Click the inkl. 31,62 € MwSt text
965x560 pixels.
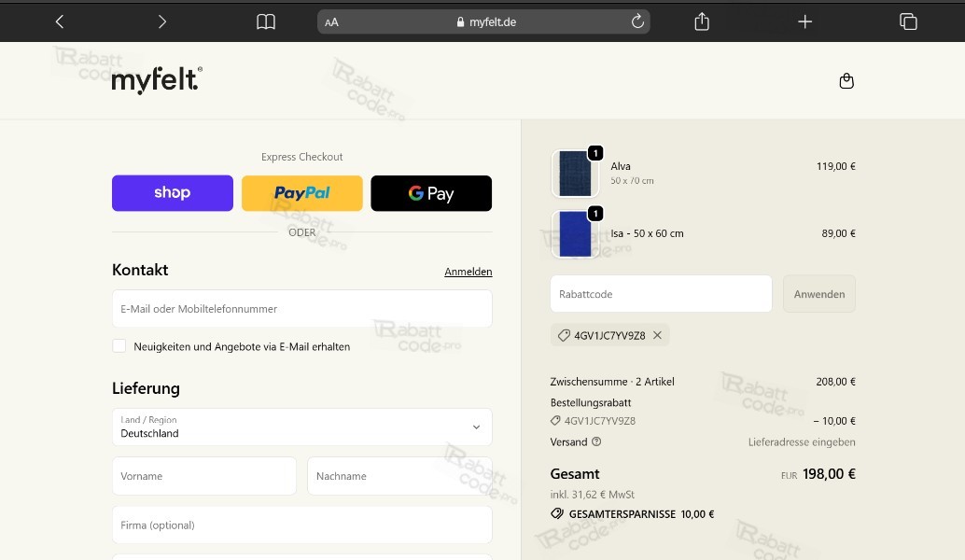(x=592, y=494)
